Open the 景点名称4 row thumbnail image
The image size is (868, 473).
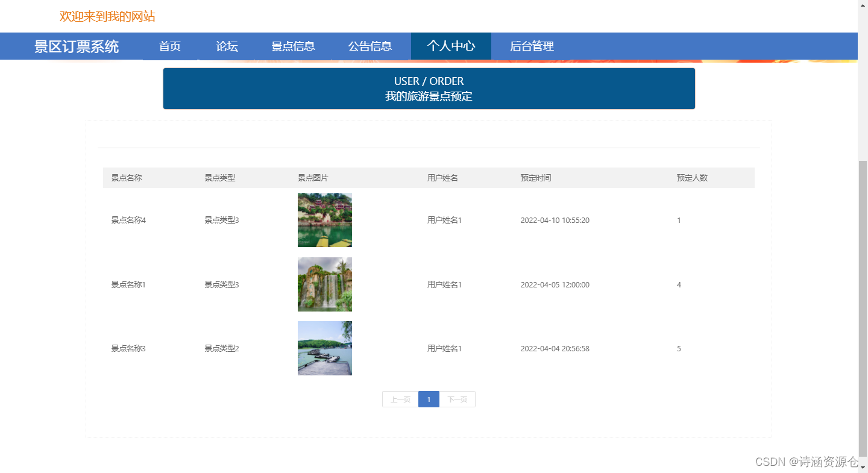coord(325,220)
